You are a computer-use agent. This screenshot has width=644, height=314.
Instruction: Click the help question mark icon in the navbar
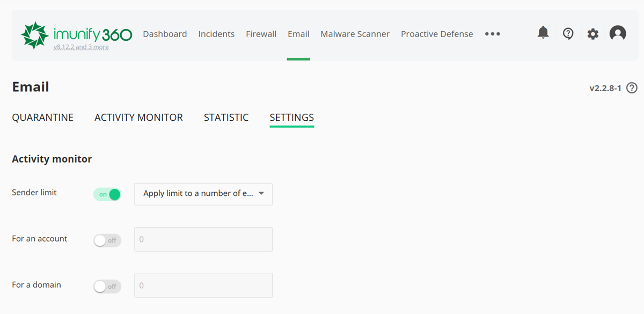[x=568, y=33]
